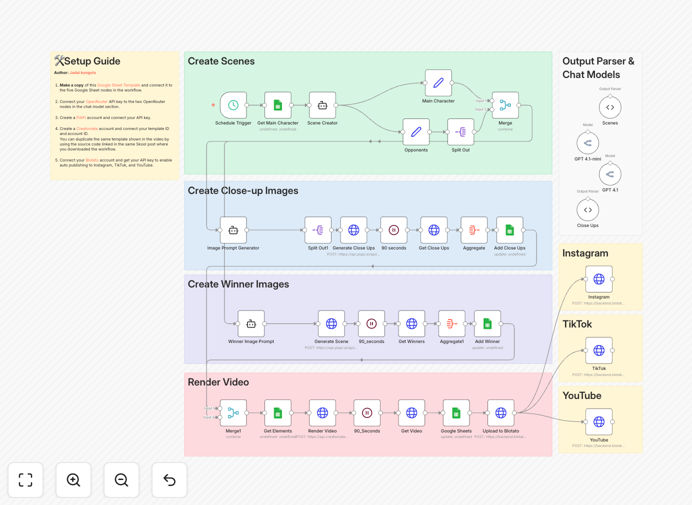
Task: Open the Generate Close Ups HTTP node
Action: (x=354, y=230)
